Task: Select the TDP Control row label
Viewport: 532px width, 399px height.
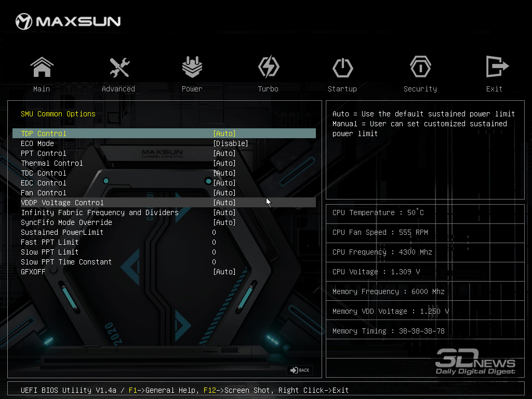Action: coord(44,134)
